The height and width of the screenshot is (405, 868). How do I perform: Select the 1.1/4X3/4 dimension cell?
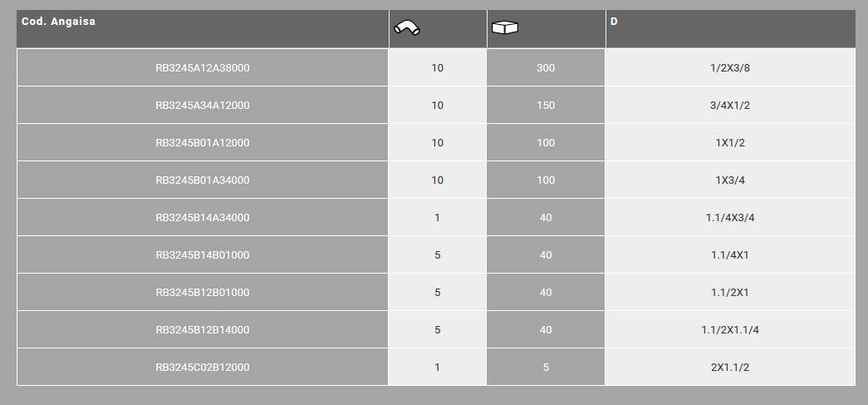730,218
